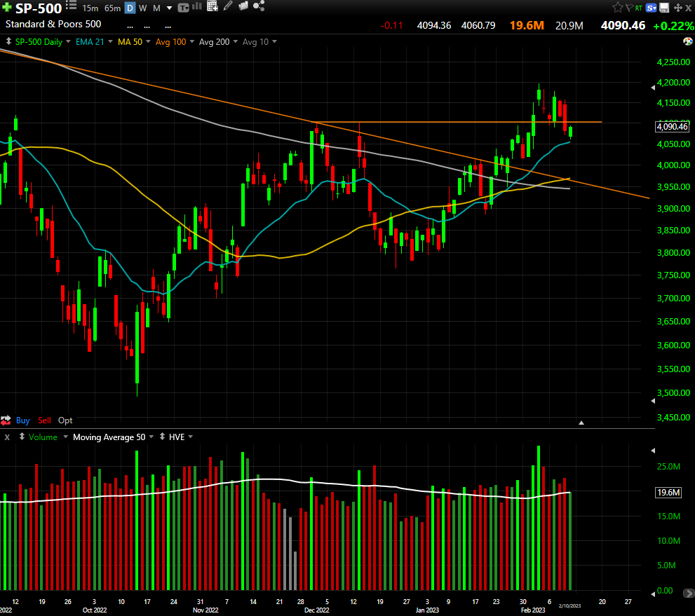Click the 2/10/2023 date label on time axis
Screen dimensions: 695x616
(x=569, y=605)
